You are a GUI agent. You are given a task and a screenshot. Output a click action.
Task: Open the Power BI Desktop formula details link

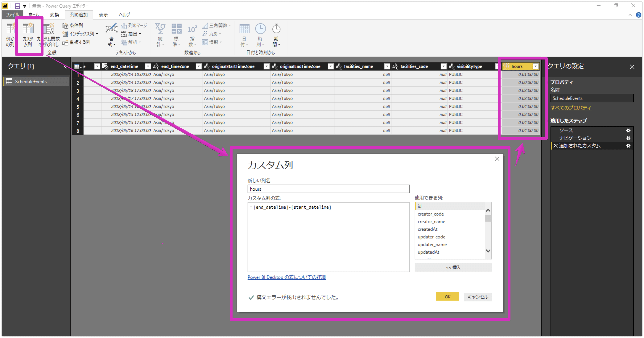287,277
